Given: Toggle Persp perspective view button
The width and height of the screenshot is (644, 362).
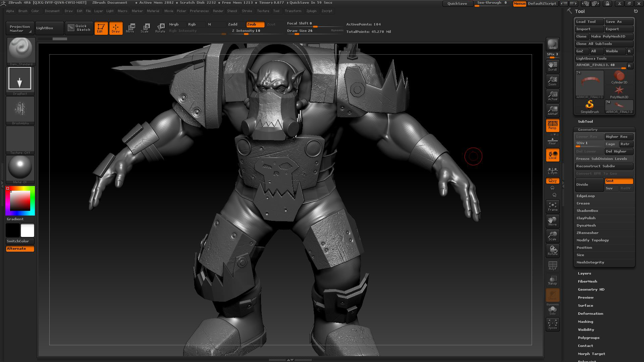Looking at the screenshot, I should 552,125.
